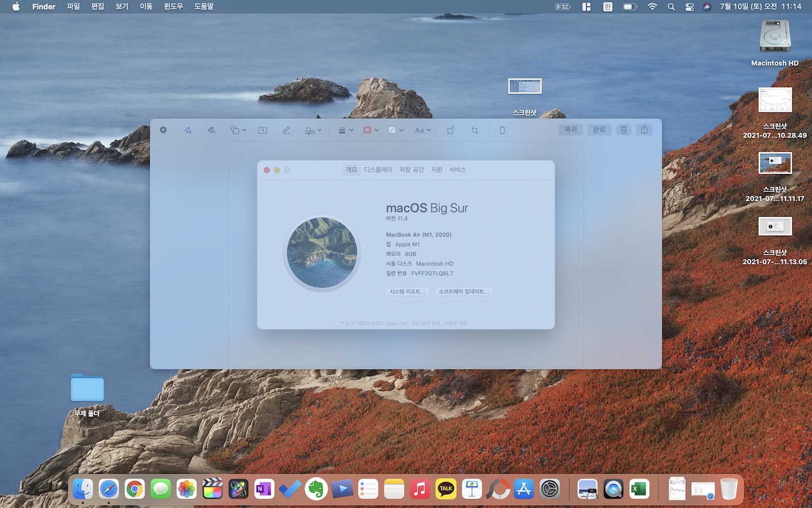Open the 편집 menu
812x508 pixels.
pyautogui.click(x=98, y=6)
